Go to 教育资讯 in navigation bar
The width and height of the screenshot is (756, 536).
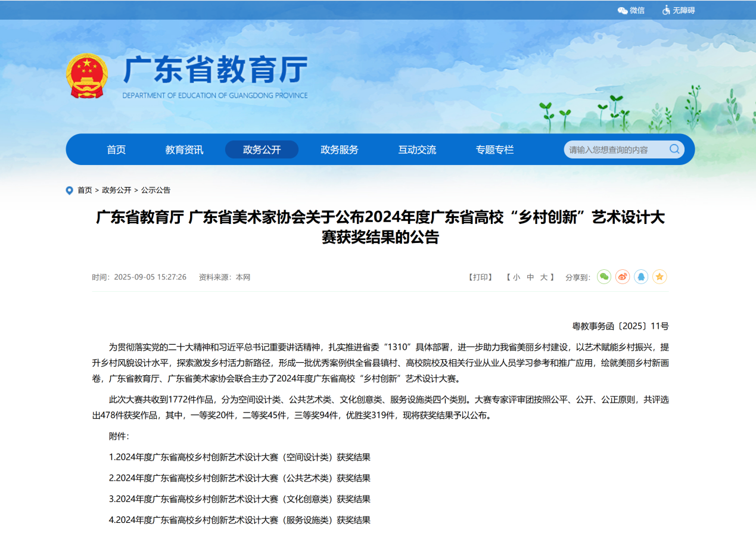click(184, 149)
